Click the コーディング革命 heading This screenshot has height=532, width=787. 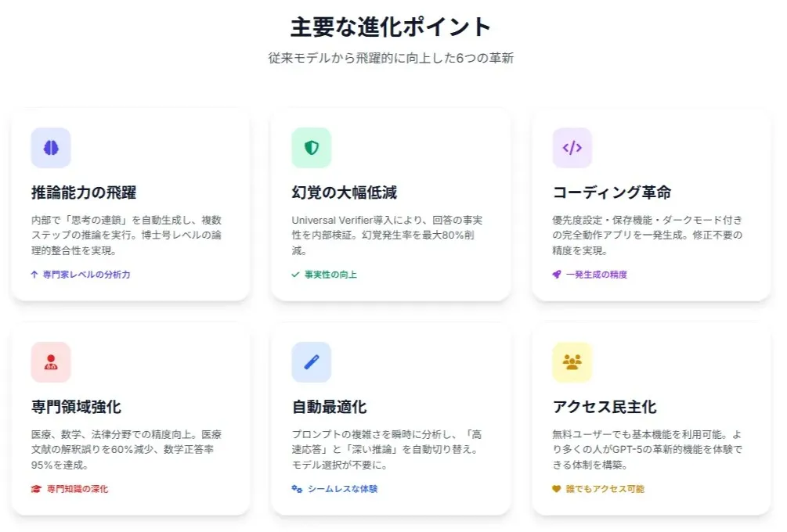tap(612, 192)
